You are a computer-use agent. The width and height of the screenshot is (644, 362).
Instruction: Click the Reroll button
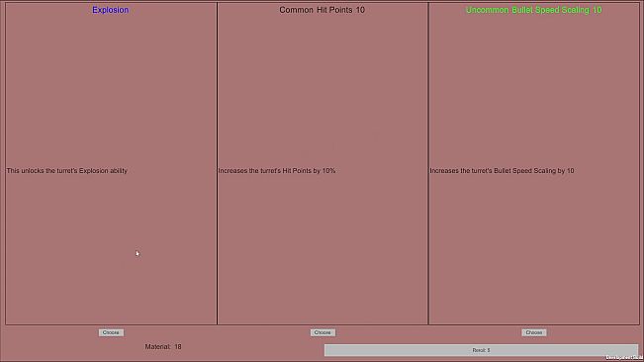click(481, 350)
